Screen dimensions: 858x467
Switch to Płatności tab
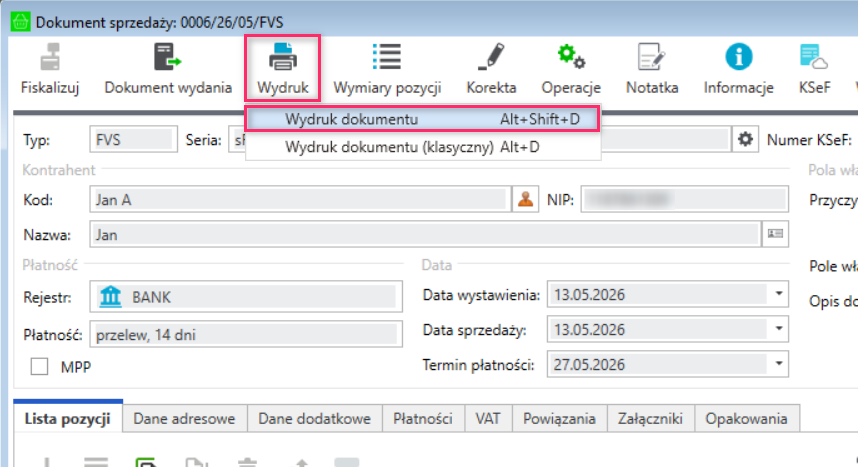(x=423, y=419)
